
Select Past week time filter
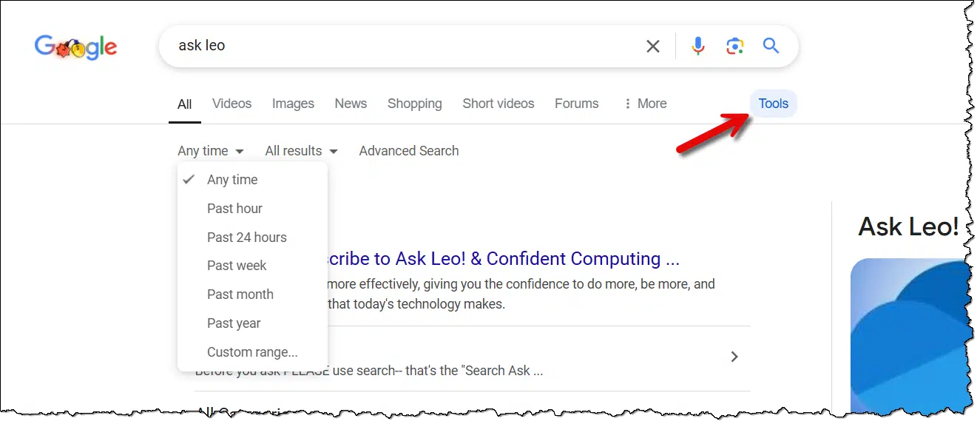(x=237, y=266)
